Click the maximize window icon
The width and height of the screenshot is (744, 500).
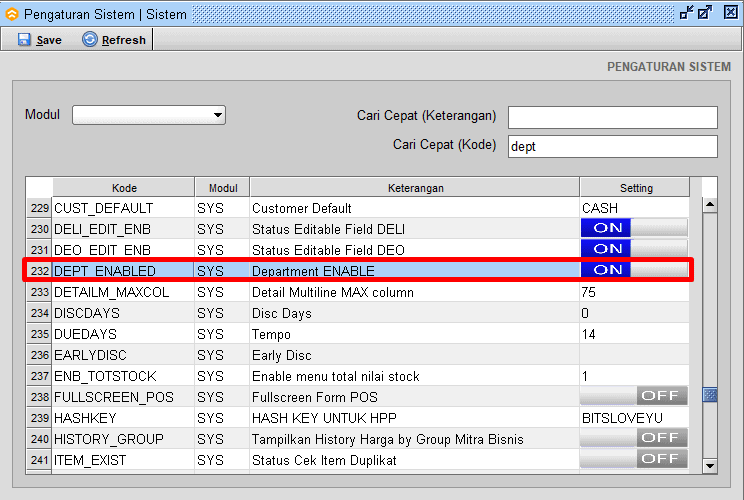click(x=705, y=12)
